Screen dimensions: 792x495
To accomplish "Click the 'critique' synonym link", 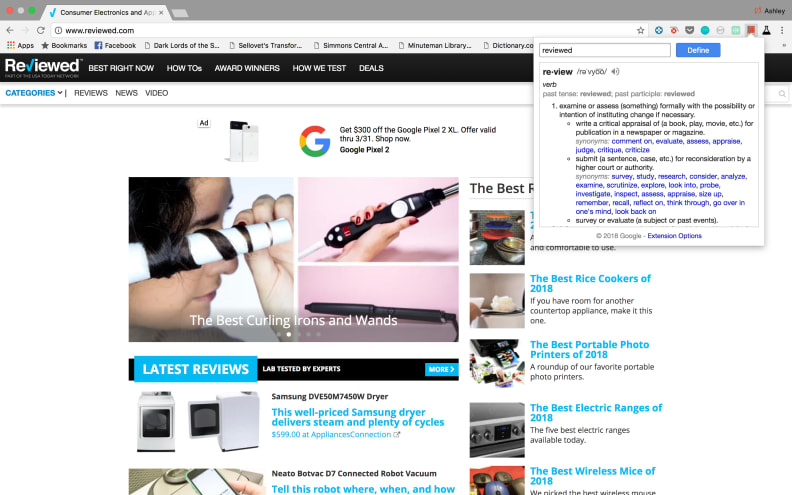I will point(609,150).
